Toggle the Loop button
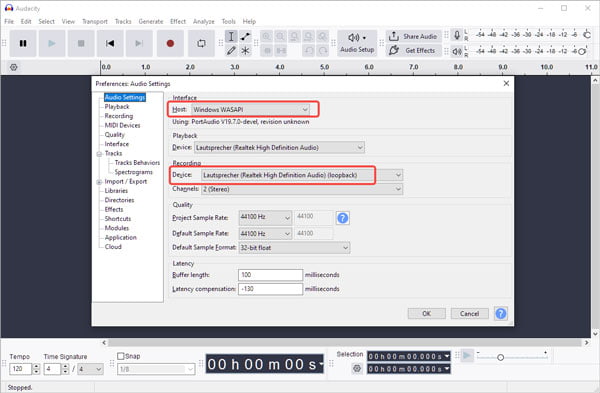600x393 pixels. [201, 44]
